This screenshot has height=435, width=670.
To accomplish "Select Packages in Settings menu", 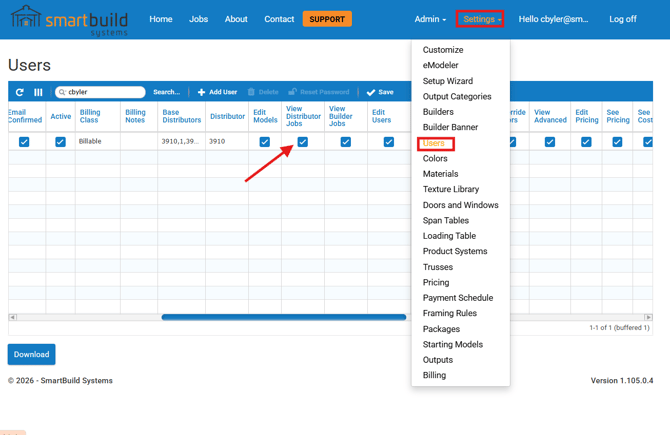I will click(441, 329).
